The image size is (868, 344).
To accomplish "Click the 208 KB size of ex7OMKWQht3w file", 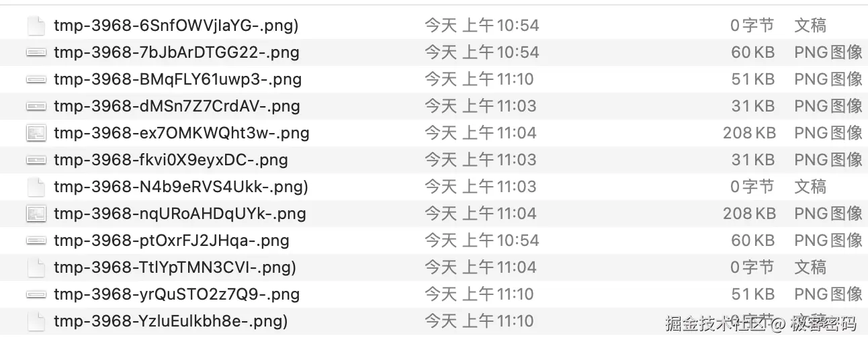I will click(748, 133).
